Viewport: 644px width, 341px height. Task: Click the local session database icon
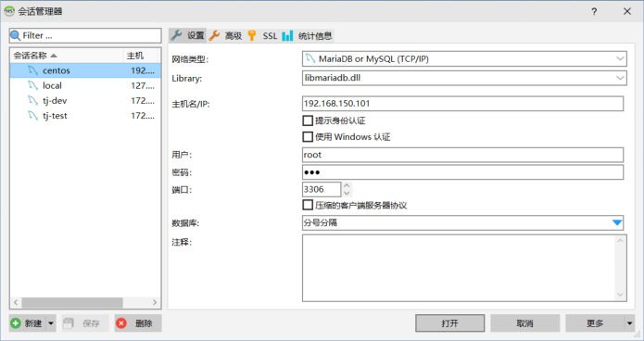coord(32,85)
